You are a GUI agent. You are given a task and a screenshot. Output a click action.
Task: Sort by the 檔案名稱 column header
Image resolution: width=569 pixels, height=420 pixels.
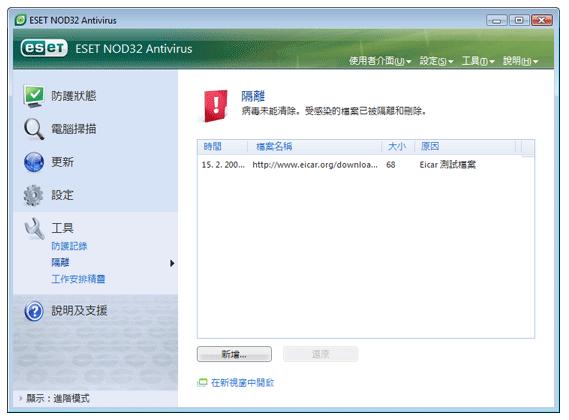(x=314, y=147)
